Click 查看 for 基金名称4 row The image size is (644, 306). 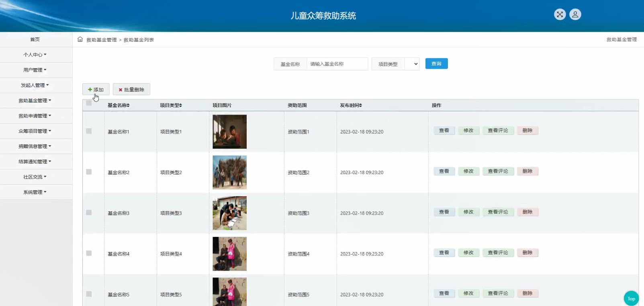[444, 253]
